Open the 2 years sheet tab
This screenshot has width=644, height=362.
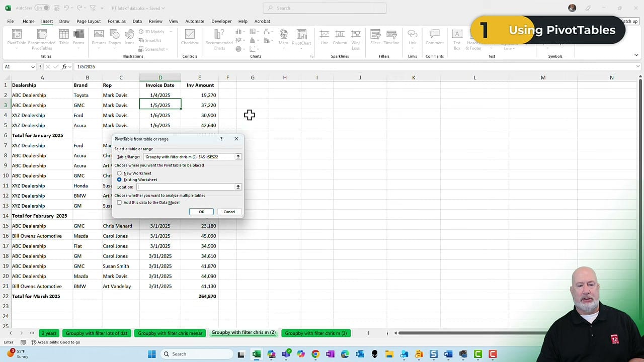tap(49, 333)
